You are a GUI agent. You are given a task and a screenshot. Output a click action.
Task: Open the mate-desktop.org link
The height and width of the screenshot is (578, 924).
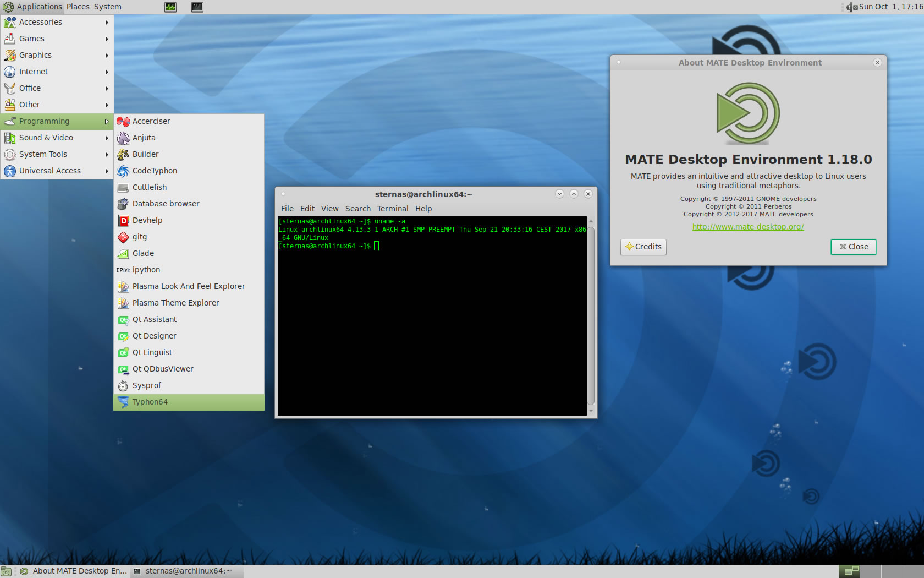coord(748,227)
